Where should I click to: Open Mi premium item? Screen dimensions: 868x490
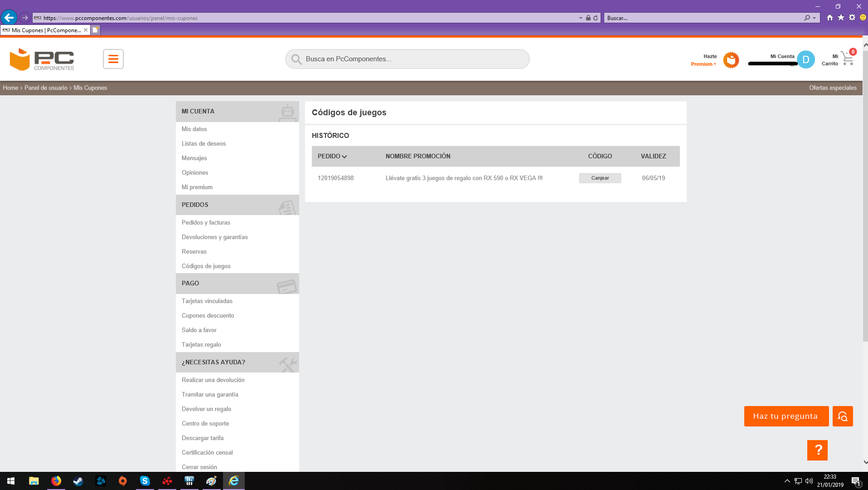coord(197,187)
